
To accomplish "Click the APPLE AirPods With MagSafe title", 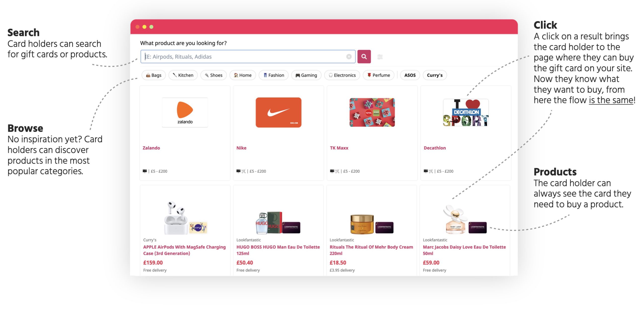I will click(x=184, y=250).
